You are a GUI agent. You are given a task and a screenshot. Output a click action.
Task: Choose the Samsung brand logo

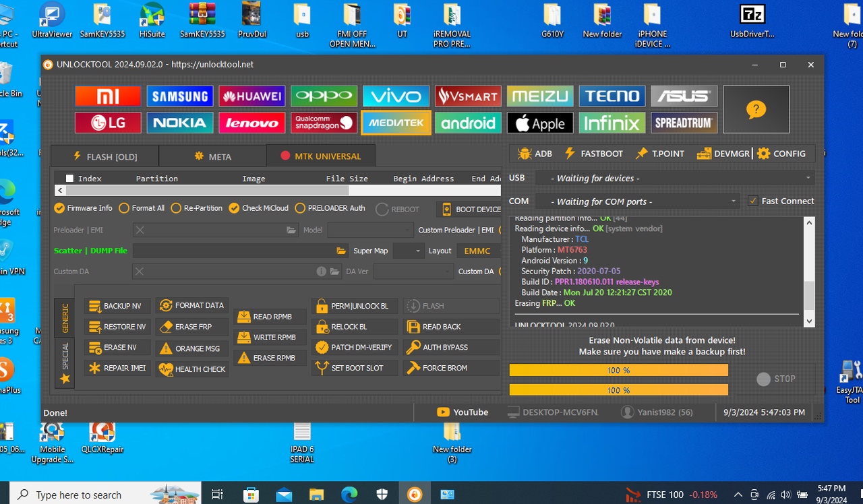click(x=180, y=96)
